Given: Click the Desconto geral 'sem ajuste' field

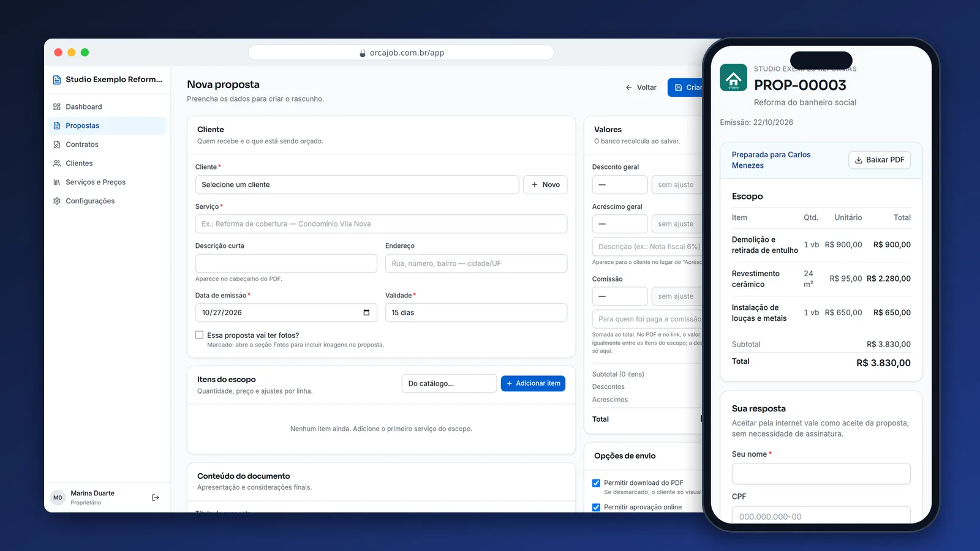Looking at the screenshot, I should click(677, 185).
